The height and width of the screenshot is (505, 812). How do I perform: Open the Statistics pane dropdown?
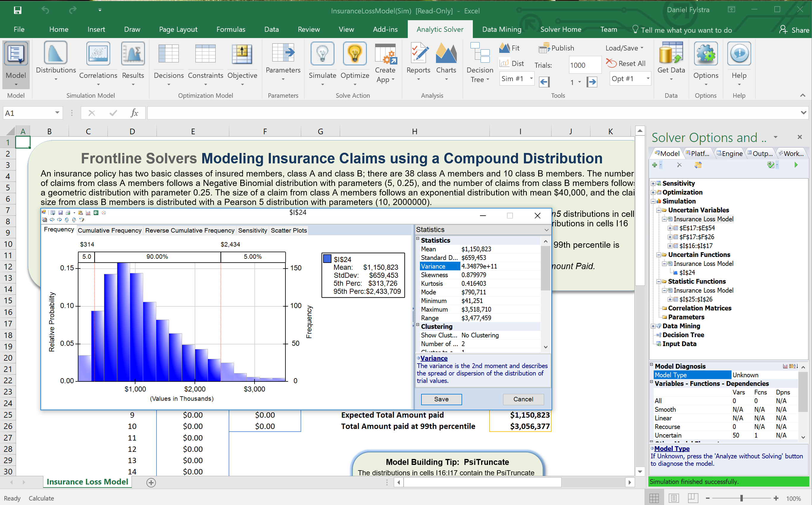click(x=546, y=230)
